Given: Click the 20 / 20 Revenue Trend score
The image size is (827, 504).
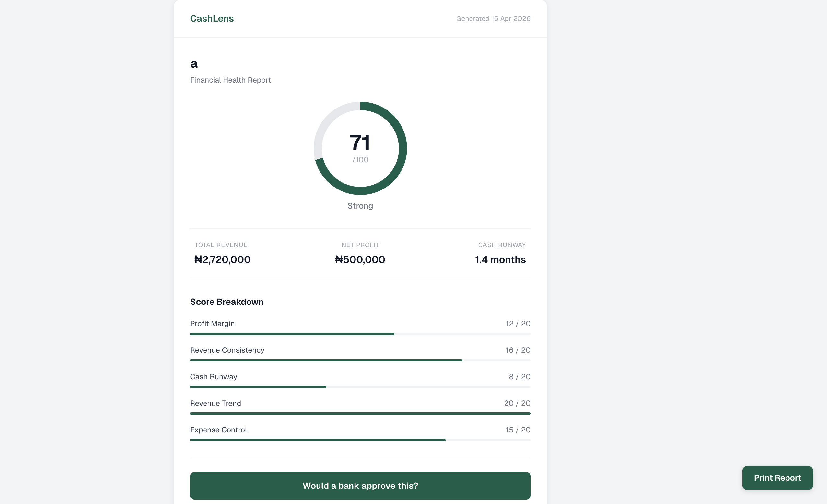Looking at the screenshot, I should click(517, 403).
